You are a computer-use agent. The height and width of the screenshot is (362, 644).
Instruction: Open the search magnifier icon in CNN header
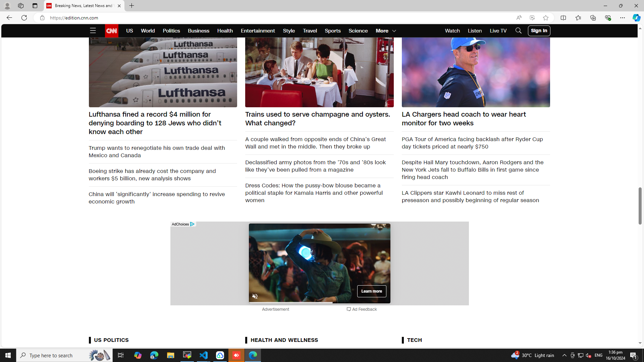click(x=519, y=31)
